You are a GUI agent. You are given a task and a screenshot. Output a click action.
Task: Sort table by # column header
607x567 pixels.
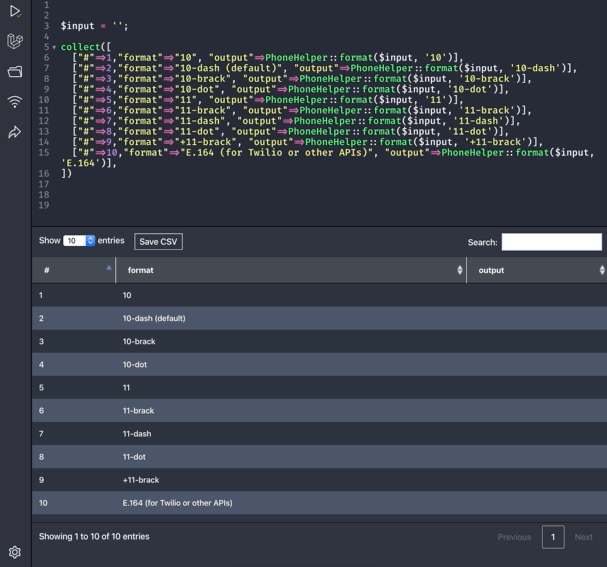tap(74, 270)
